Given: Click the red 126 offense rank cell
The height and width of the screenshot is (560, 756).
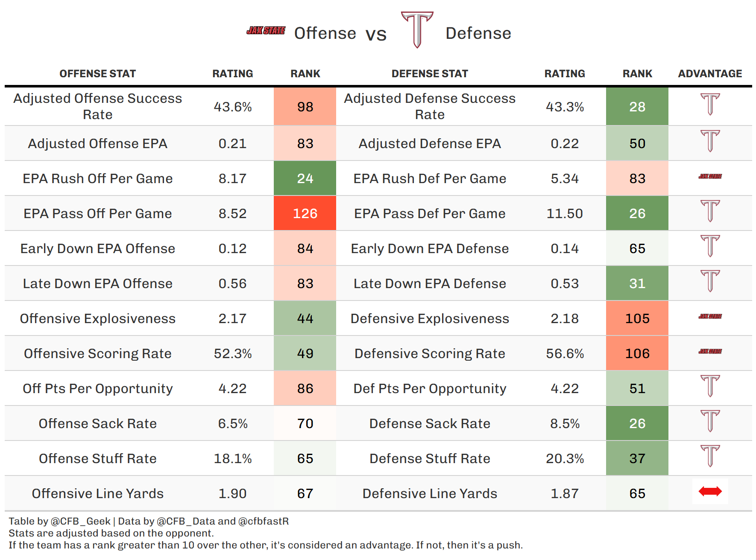Looking at the screenshot, I should coord(305,213).
